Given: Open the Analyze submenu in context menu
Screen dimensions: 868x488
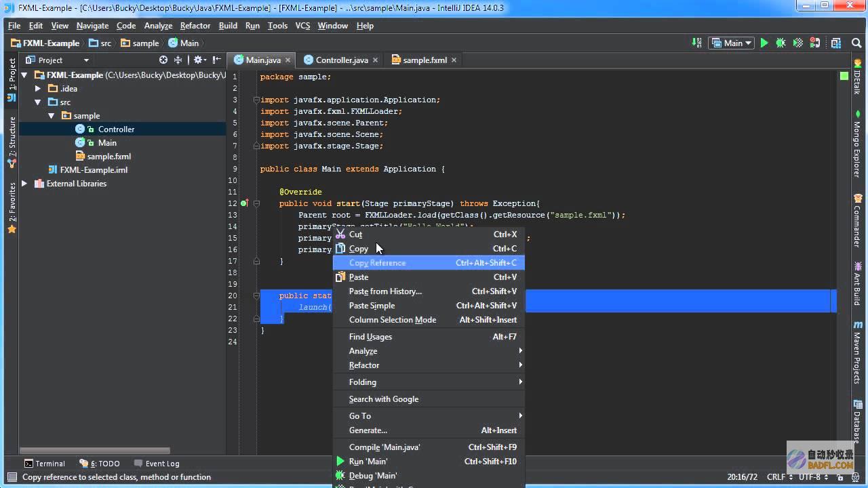Looking at the screenshot, I should pyautogui.click(x=429, y=351).
